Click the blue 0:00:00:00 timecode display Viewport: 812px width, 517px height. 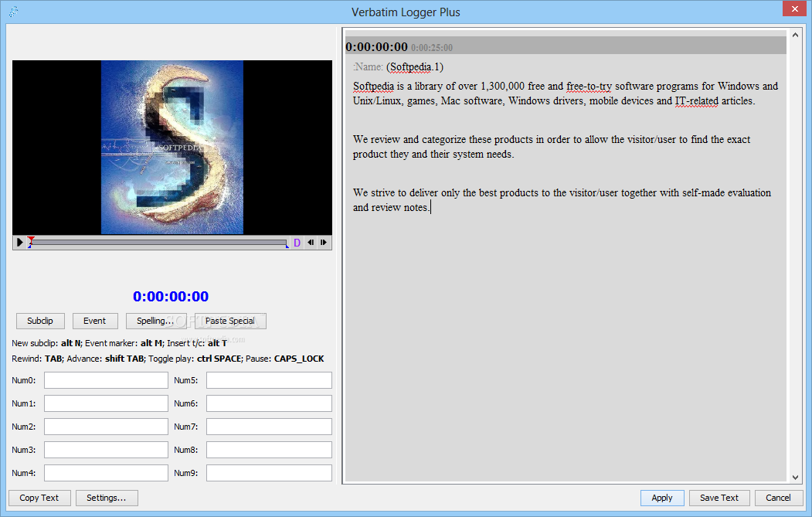click(171, 296)
